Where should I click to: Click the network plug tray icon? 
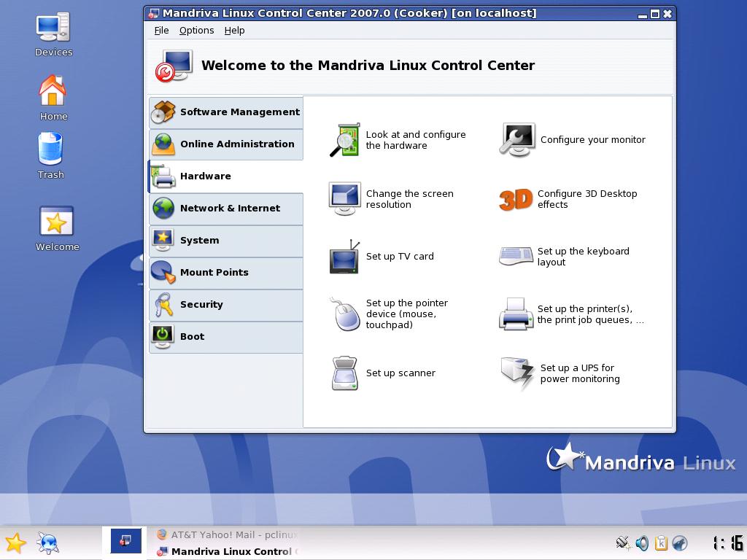(x=622, y=542)
